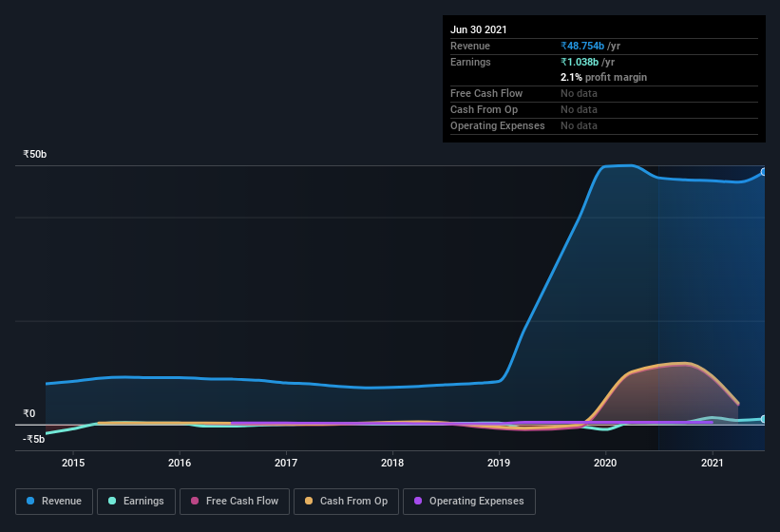Toggle the Revenue legend button
The height and width of the screenshot is (532, 780).
click(54, 502)
